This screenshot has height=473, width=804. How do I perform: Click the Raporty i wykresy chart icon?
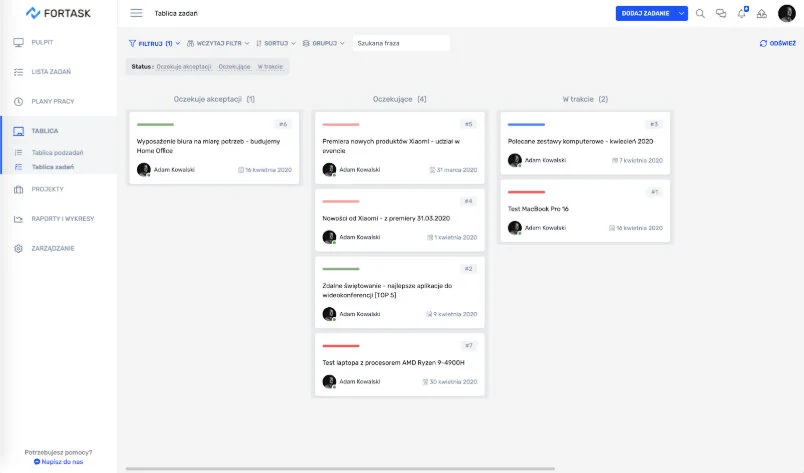[18, 219]
